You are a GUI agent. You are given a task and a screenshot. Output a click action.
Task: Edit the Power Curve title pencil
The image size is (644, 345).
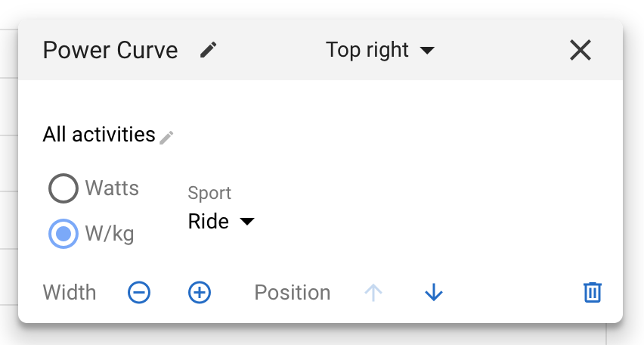208,51
